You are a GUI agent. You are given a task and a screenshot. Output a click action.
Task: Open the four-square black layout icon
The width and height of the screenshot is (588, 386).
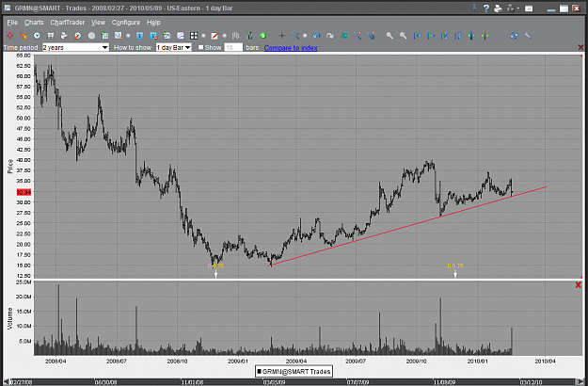click(x=194, y=36)
